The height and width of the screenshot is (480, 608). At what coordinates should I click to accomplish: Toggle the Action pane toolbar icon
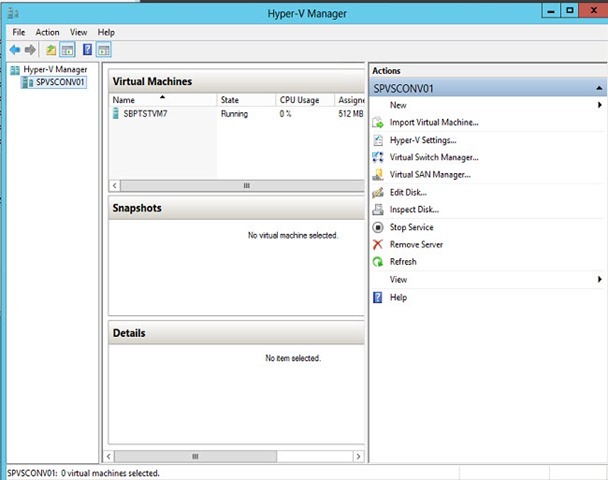(104, 50)
